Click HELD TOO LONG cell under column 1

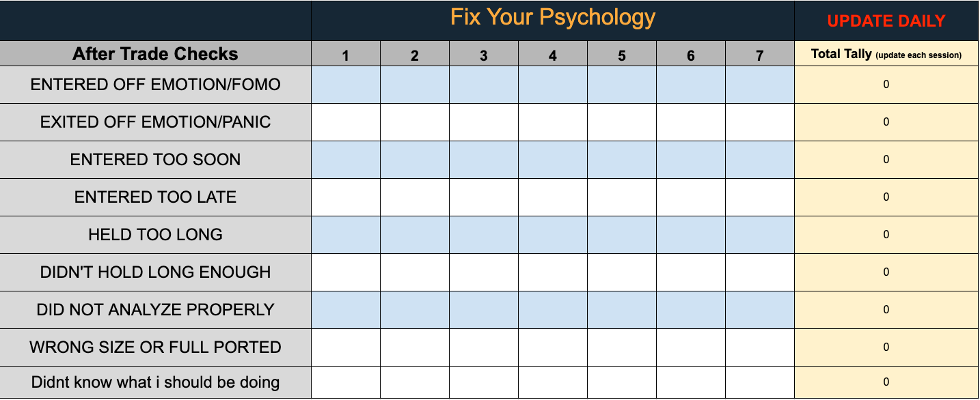tap(346, 235)
